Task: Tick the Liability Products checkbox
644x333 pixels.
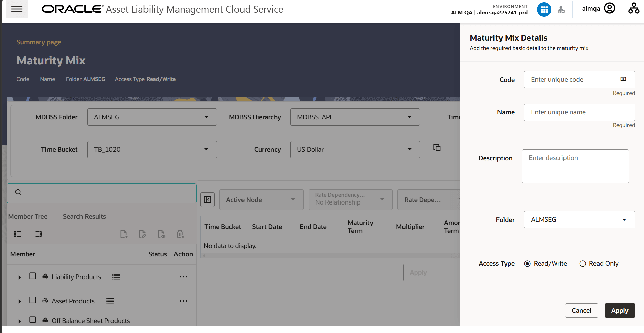Action: click(x=33, y=276)
